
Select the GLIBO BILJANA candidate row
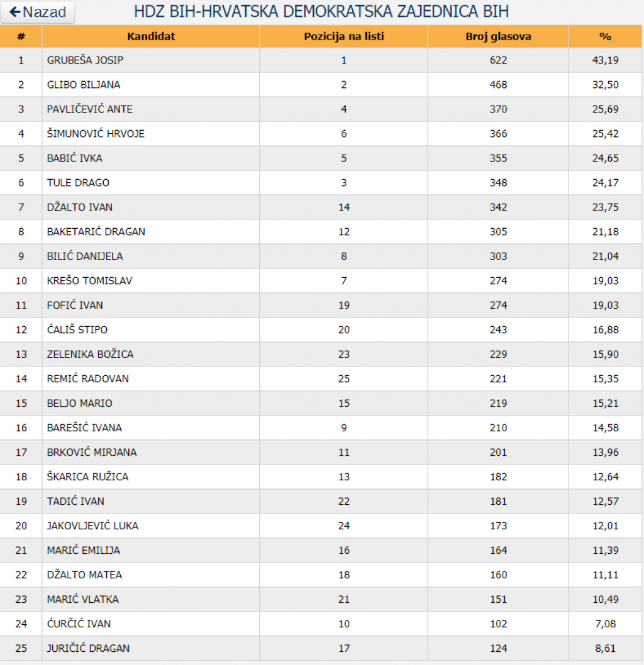tap(321, 85)
